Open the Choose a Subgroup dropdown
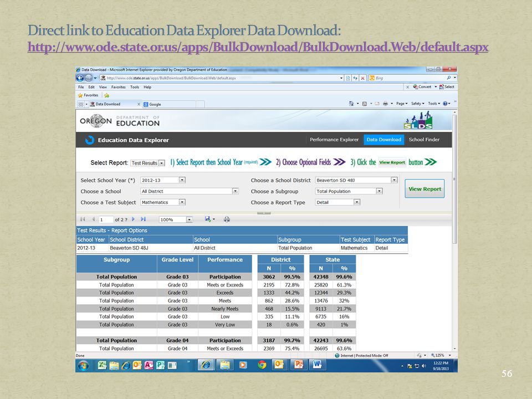 pyautogui.click(x=379, y=191)
